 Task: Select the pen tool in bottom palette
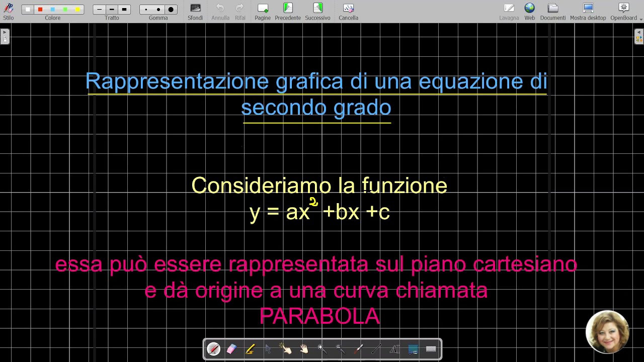[x=213, y=349]
